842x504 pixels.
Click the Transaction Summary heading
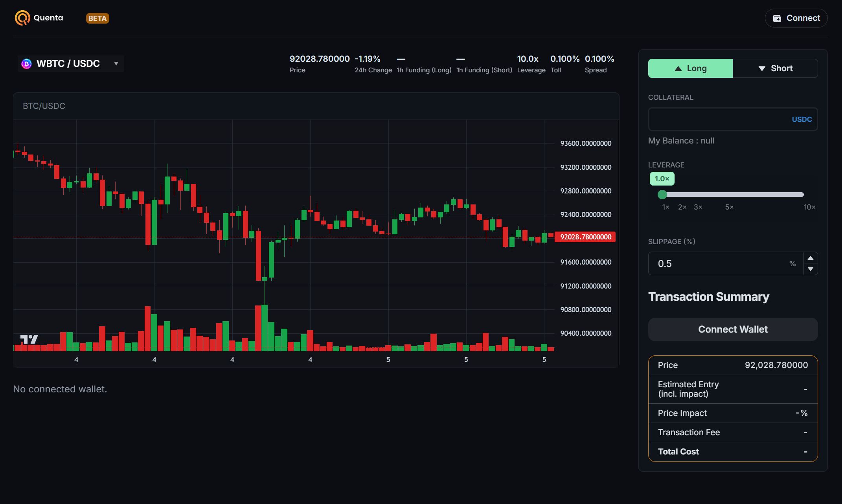709,297
